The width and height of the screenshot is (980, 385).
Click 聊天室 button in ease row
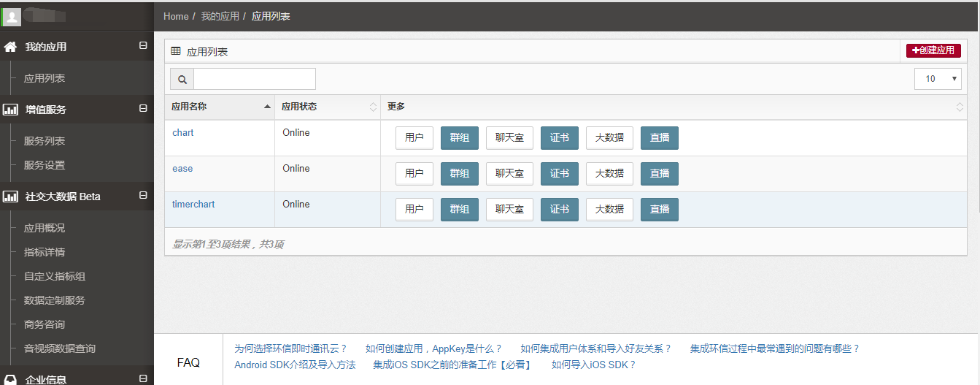[509, 174]
